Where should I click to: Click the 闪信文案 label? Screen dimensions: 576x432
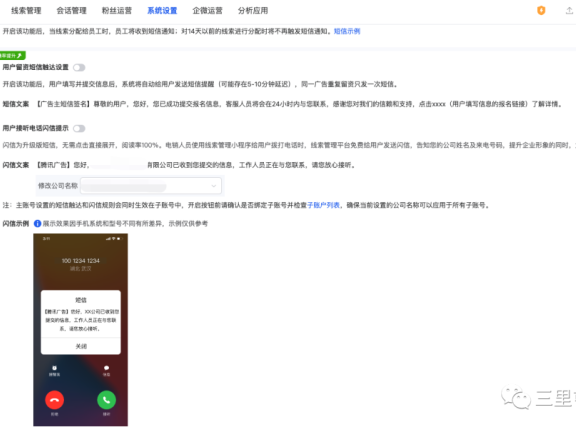16,165
